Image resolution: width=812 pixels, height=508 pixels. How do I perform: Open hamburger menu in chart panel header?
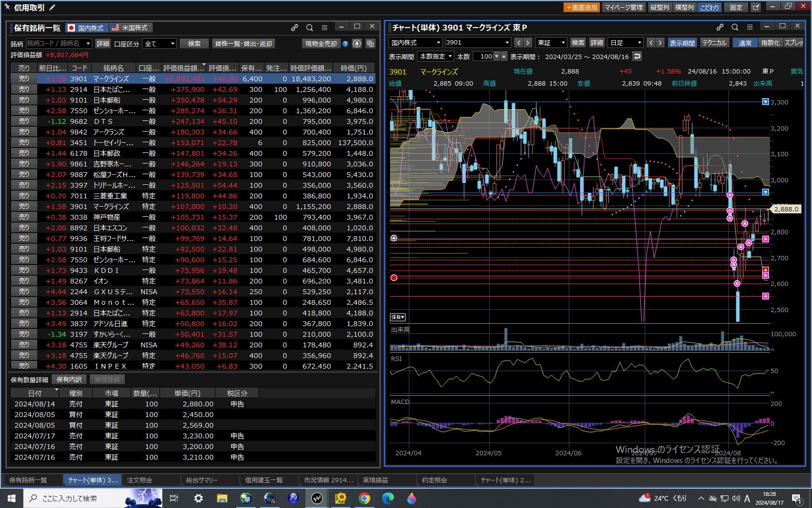click(x=750, y=27)
